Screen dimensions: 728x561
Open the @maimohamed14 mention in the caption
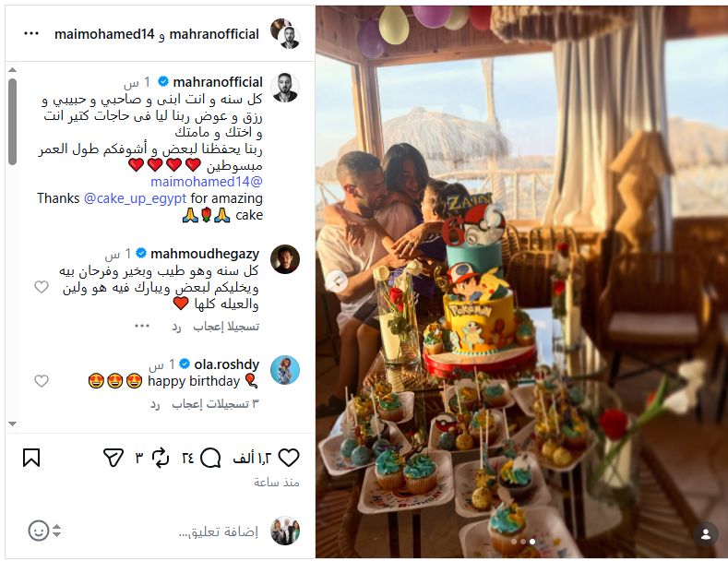[207, 182]
